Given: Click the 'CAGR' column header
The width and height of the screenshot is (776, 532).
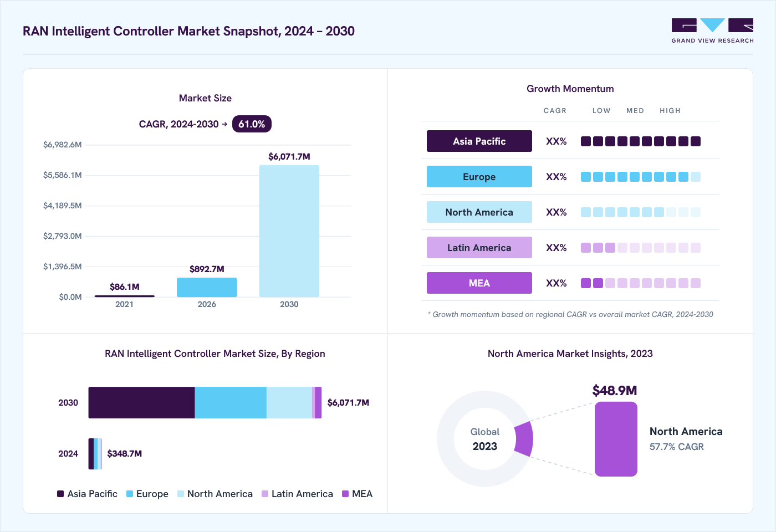Looking at the screenshot, I should click(555, 111).
